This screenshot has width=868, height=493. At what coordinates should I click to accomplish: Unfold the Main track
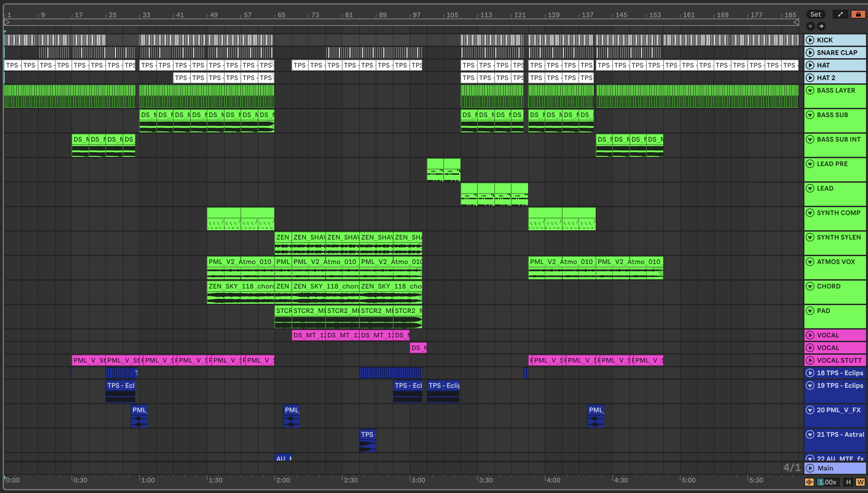click(x=810, y=468)
